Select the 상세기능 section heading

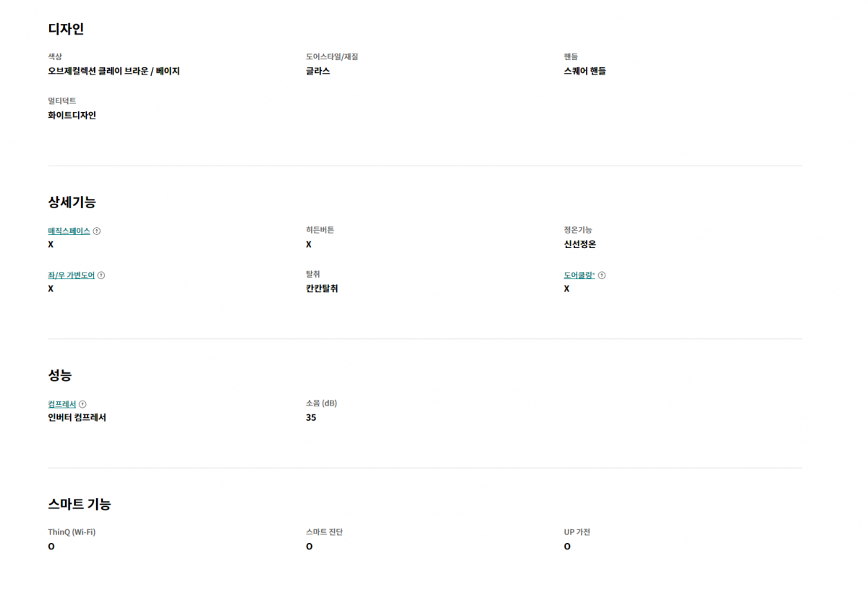[x=72, y=202]
